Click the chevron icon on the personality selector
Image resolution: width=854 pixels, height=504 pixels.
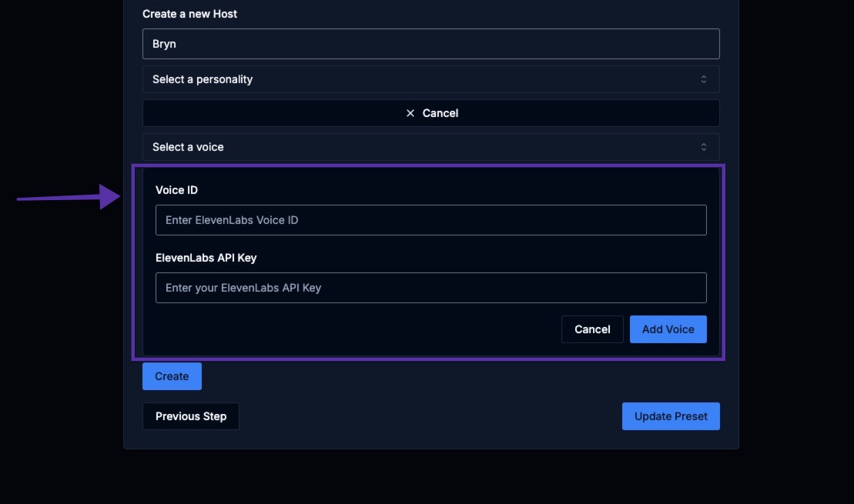tap(703, 79)
